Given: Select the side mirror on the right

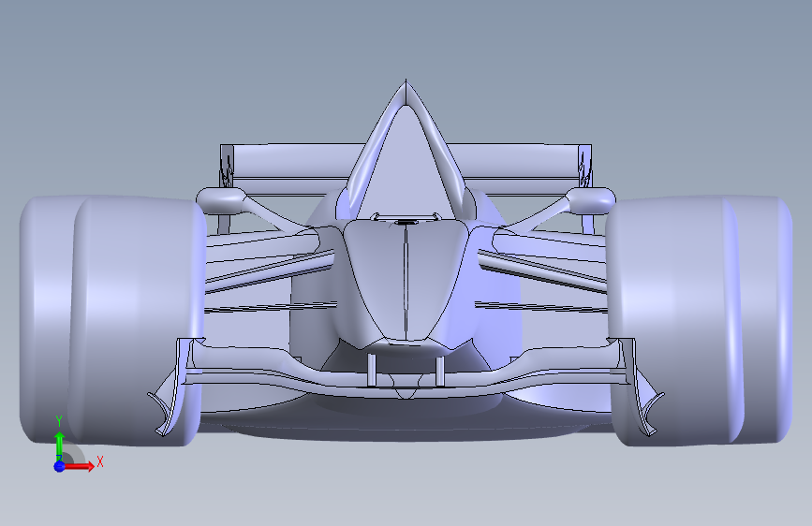Looking at the screenshot, I should tap(590, 201).
